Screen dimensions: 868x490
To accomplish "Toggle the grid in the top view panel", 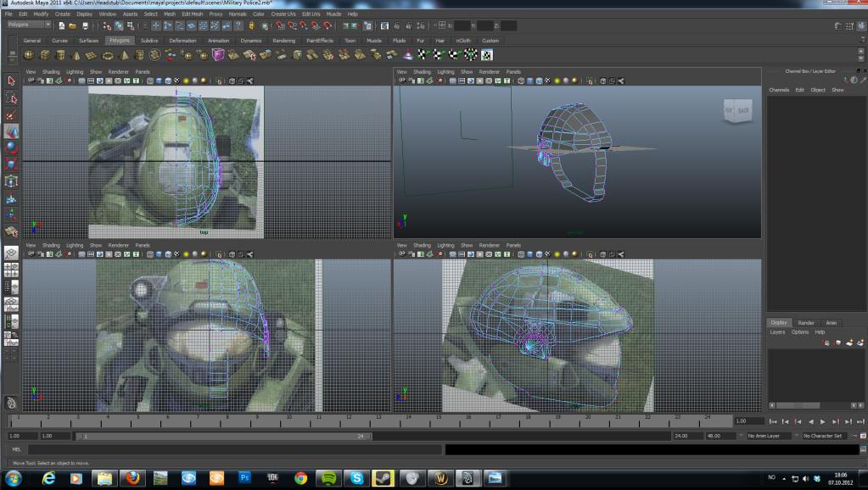I will pos(82,81).
